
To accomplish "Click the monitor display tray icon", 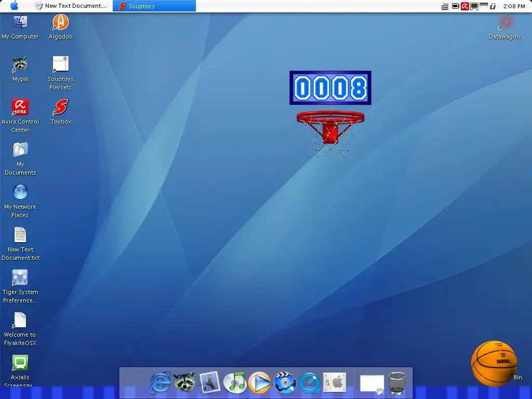I will [474, 6].
